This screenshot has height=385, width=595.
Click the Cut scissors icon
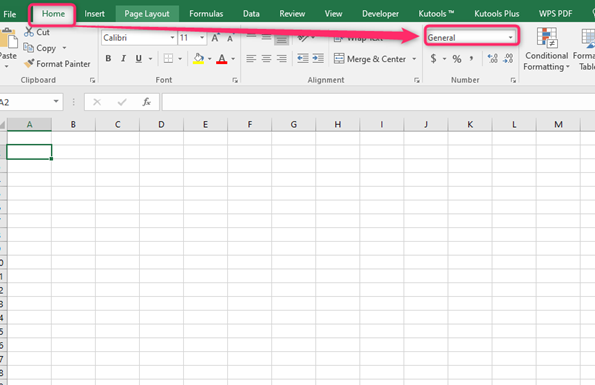click(x=29, y=32)
